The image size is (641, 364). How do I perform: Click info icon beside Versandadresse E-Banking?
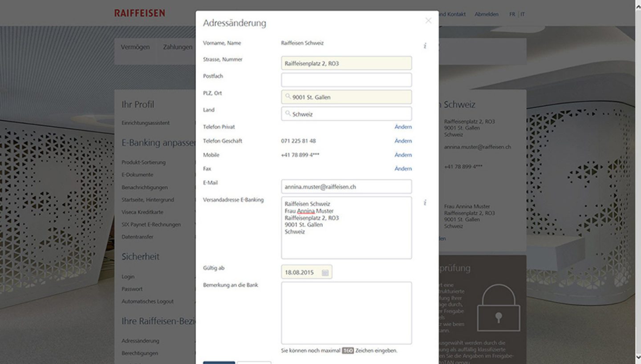click(x=425, y=202)
